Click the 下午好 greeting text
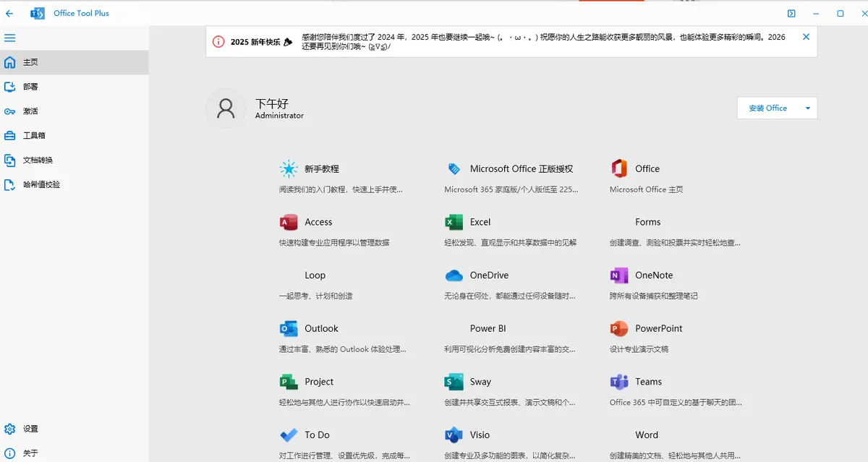Viewport: 868px width, 462px height. point(272,103)
